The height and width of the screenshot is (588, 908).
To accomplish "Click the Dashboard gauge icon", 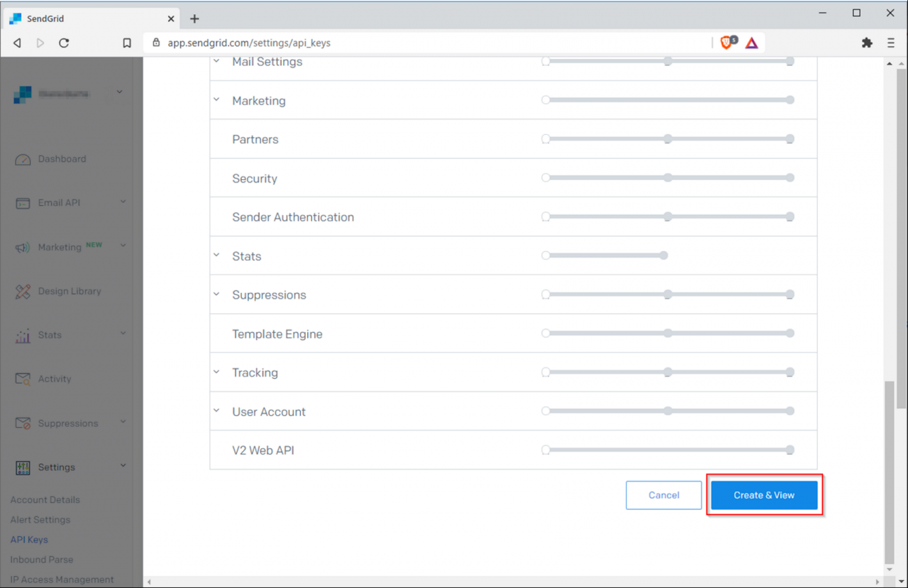I will [23, 160].
